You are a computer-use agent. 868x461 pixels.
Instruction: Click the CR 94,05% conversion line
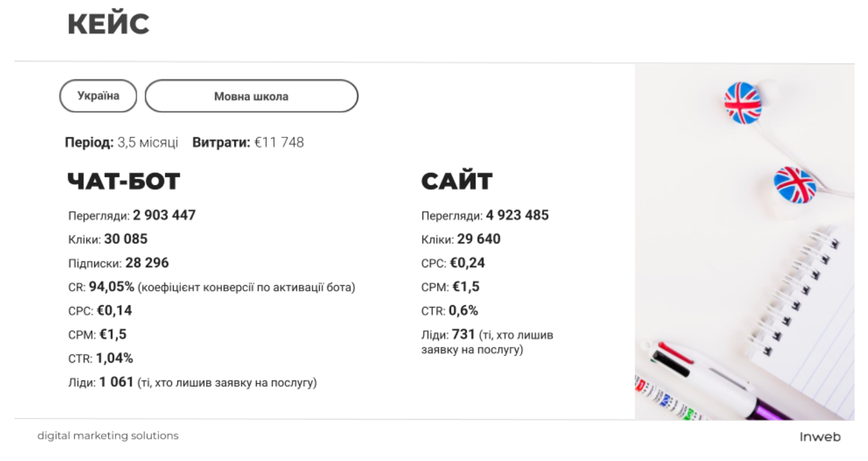[212, 287]
